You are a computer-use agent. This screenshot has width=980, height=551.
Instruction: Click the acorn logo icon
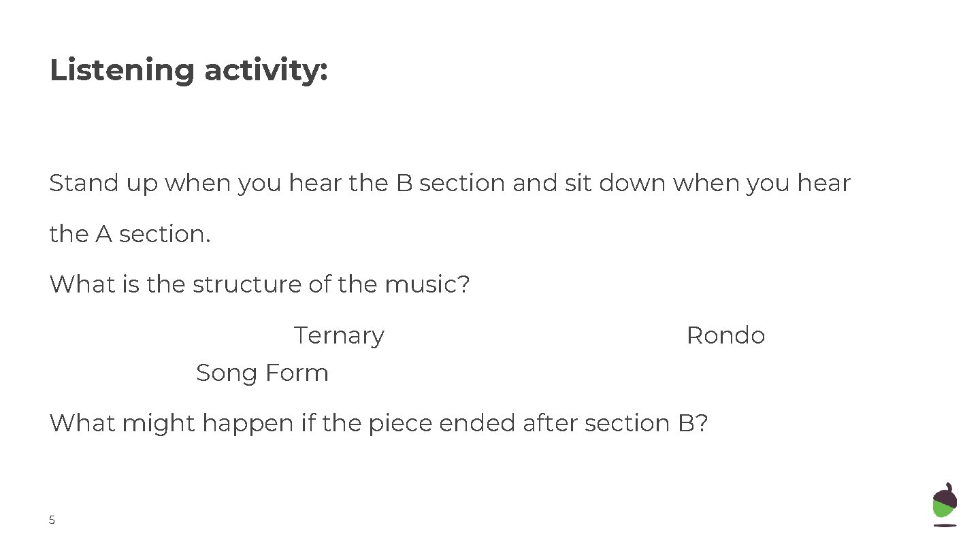945,505
